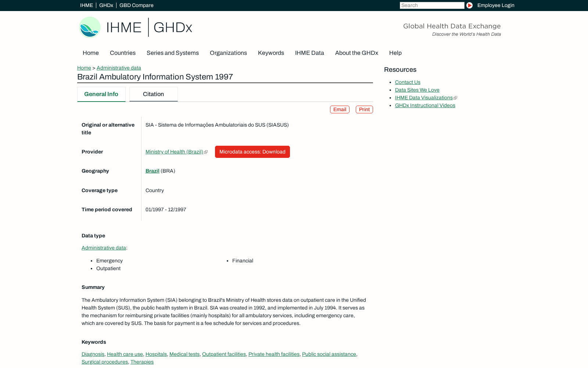Open the Brazil geography link
Image resolution: width=588 pixels, height=368 pixels.
(153, 171)
